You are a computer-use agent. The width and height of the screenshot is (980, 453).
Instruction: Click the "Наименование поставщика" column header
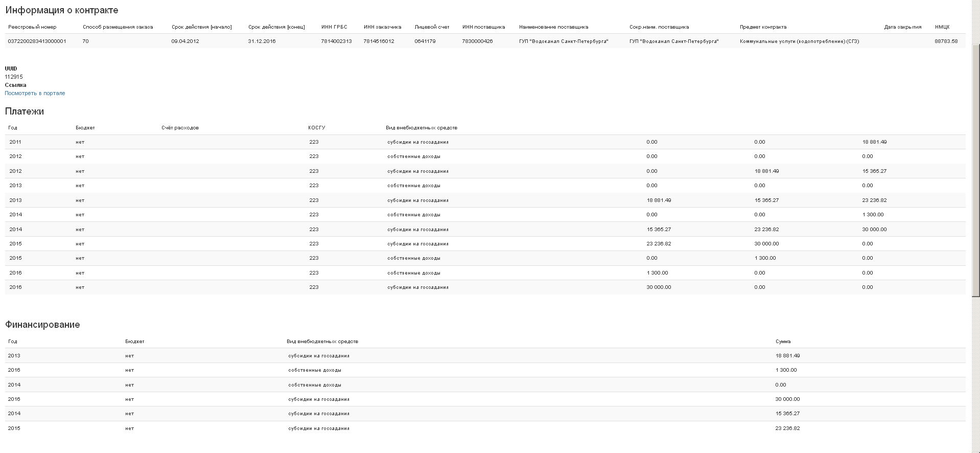553,27
